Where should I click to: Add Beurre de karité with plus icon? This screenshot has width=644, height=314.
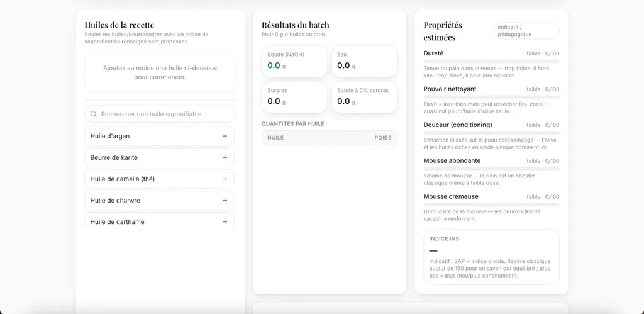(x=225, y=157)
